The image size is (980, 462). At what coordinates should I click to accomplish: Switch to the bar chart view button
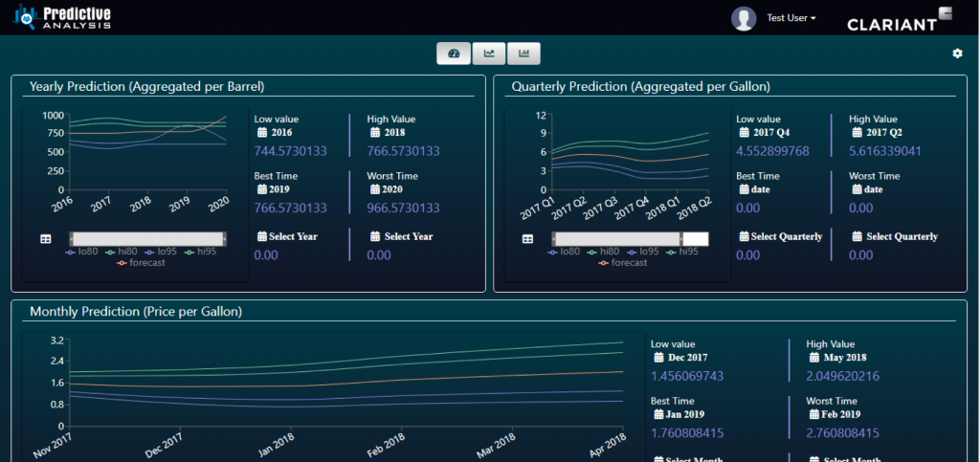pyautogui.click(x=523, y=54)
